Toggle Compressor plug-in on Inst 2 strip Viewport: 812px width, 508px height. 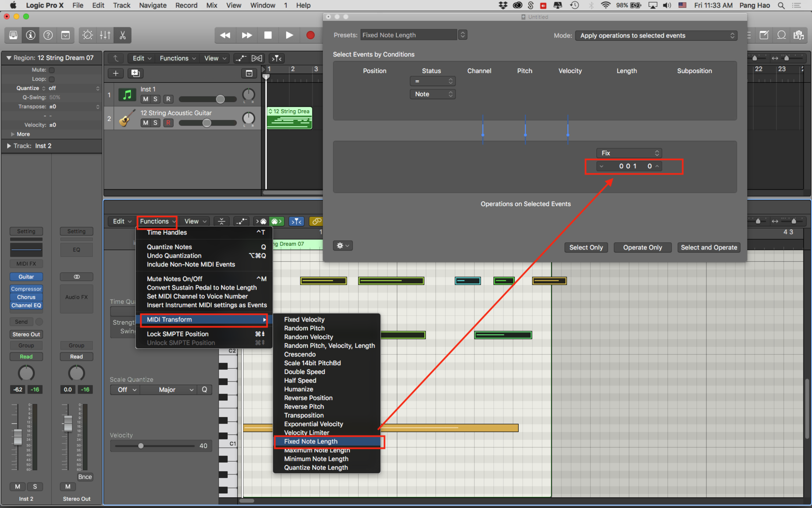(x=26, y=289)
